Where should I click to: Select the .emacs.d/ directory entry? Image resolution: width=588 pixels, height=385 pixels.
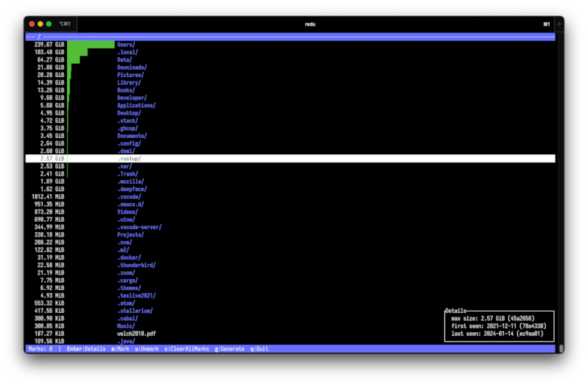click(x=131, y=204)
